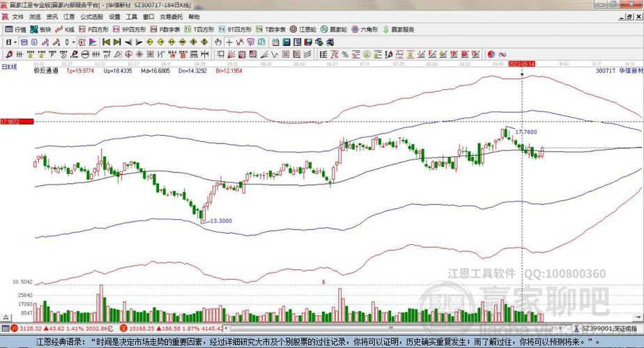This screenshot has height=348, width=644.
Task: Click the pink flag icon
Action: pyautogui.click(x=93, y=42)
